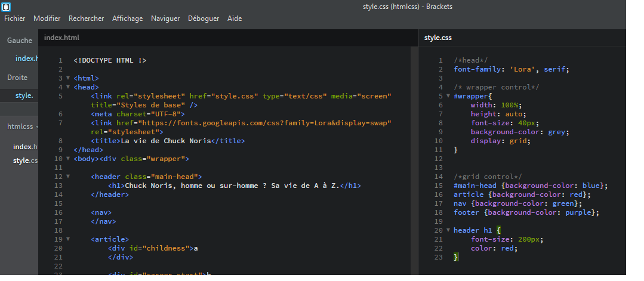Collapse the <body> line fold triangle
The image size is (644, 281).
[x=68, y=158]
